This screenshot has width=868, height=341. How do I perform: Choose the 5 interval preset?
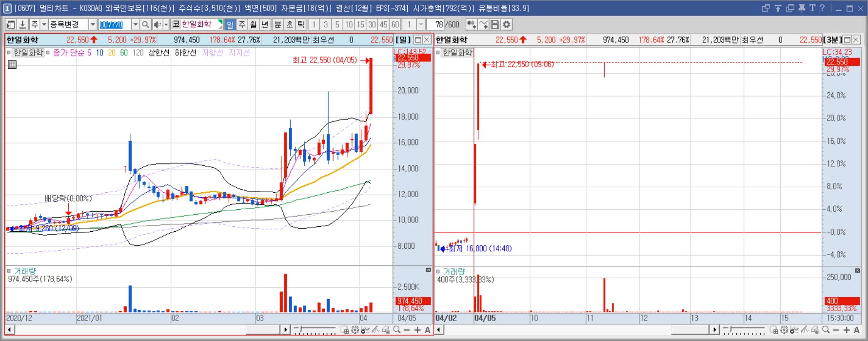337,24
